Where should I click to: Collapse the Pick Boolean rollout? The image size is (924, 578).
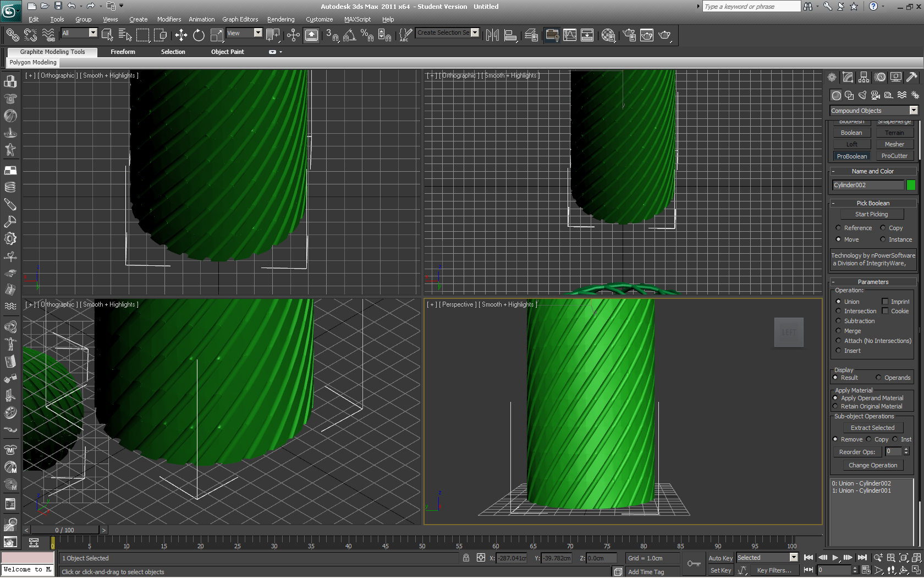pos(873,203)
